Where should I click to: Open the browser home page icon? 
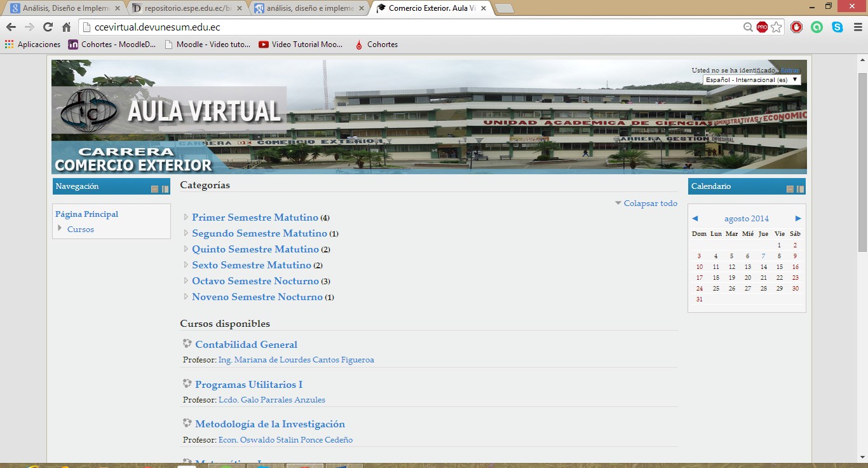tap(66, 27)
